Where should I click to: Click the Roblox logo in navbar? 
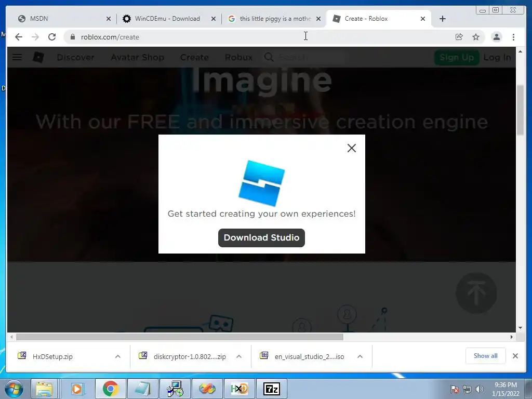tap(38, 57)
